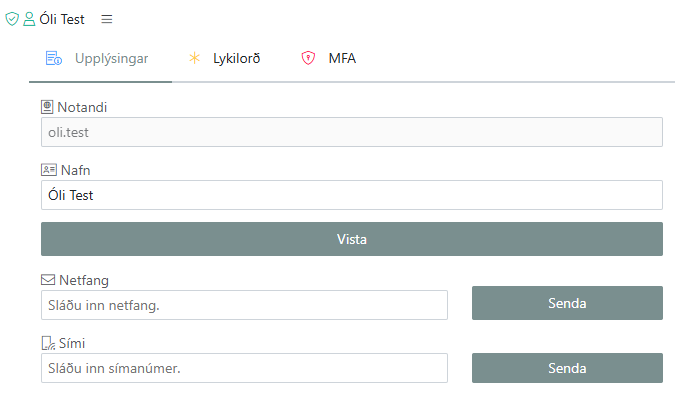Switch to the Lykilorð tab
The width and height of the screenshot is (690, 401).
[x=236, y=59]
